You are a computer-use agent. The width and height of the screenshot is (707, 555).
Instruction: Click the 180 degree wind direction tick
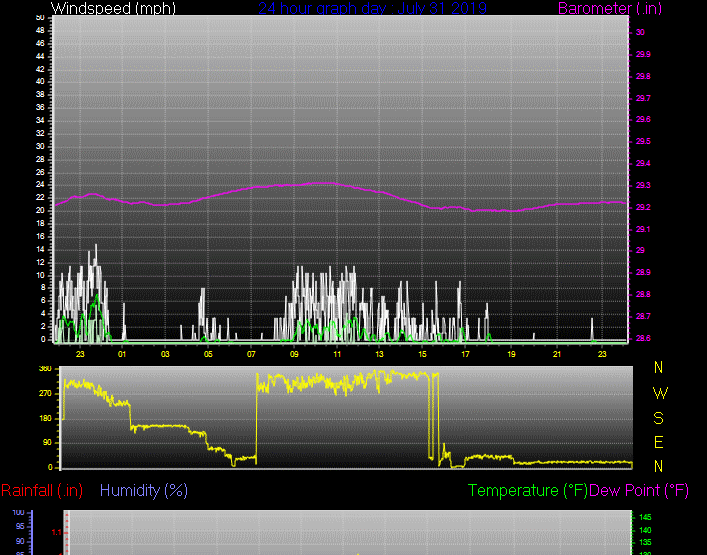(x=45, y=418)
